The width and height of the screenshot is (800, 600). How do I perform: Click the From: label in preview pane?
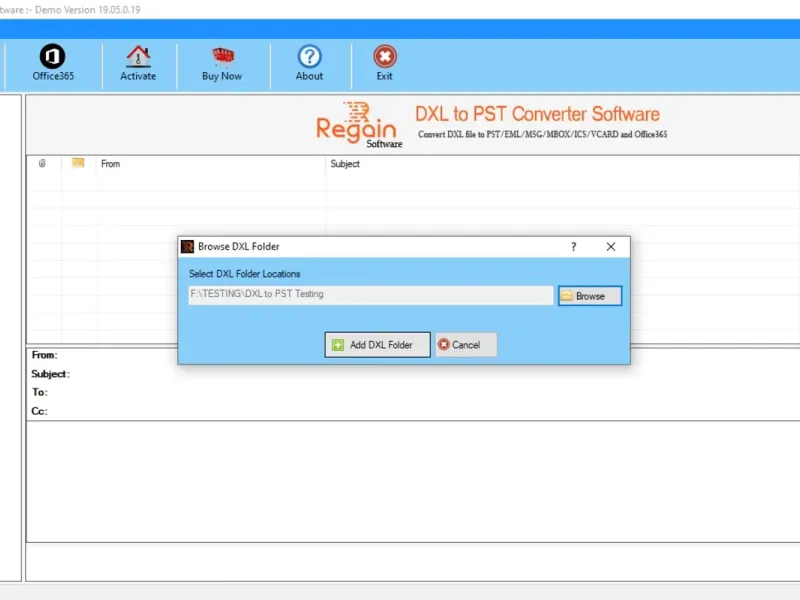(44, 355)
